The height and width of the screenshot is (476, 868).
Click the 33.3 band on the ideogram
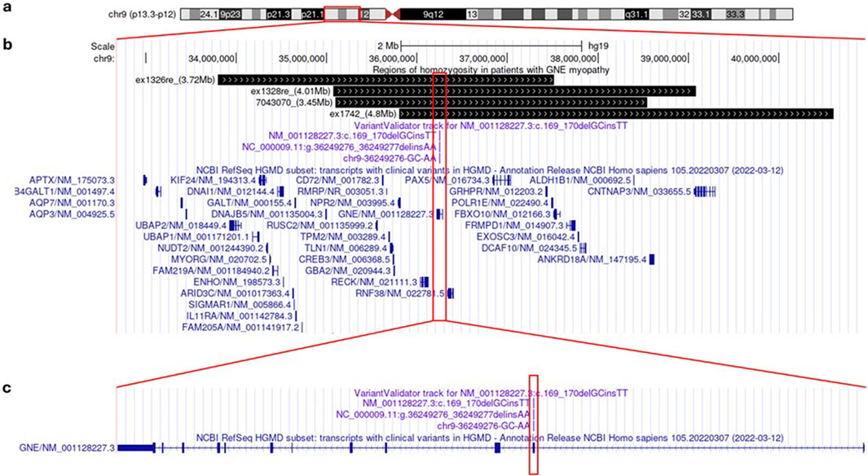click(x=734, y=15)
